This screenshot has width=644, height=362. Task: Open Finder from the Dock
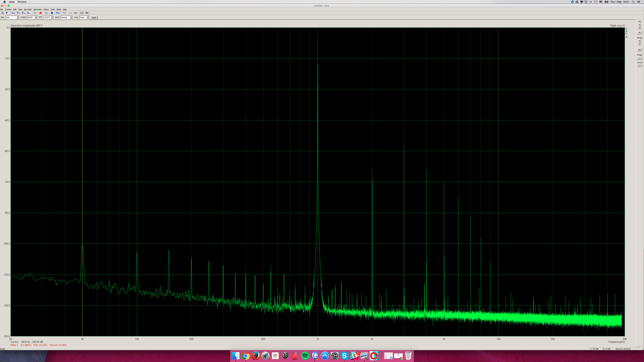(x=235, y=355)
